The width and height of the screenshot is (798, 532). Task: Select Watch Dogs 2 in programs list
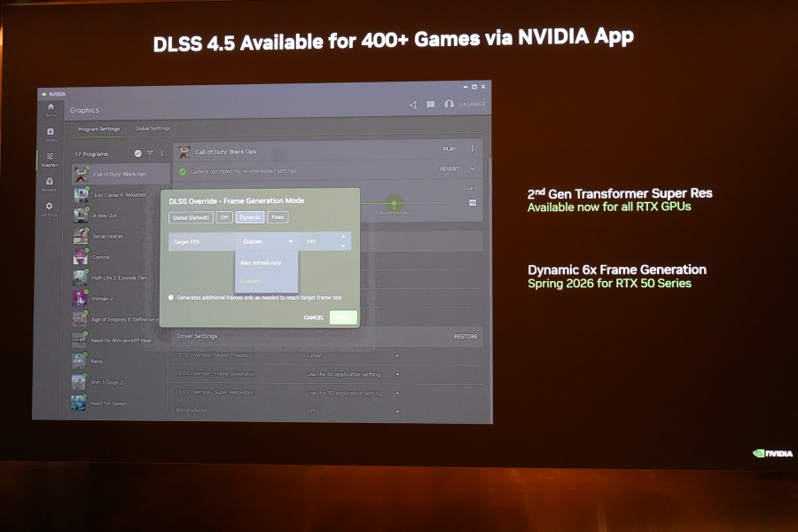(109, 382)
